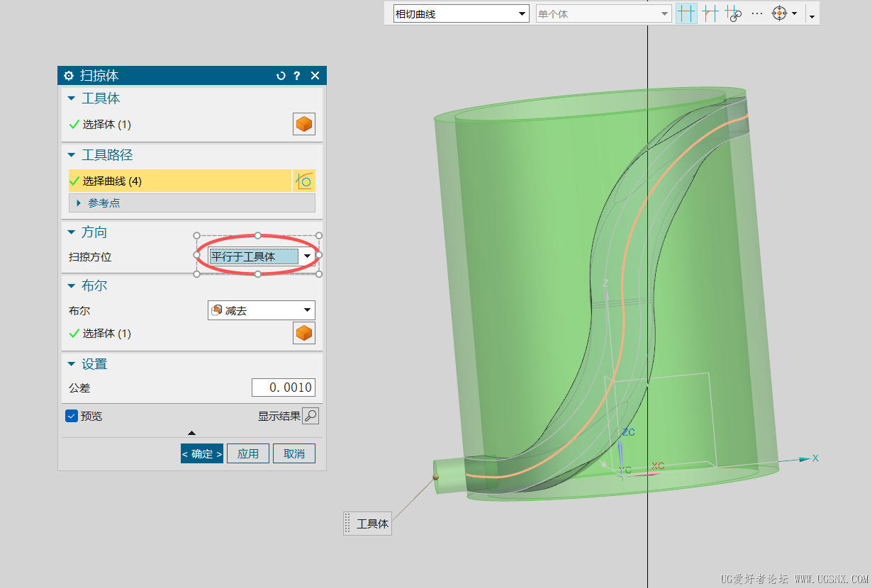The width and height of the screenshot is (872, 588).
Task: Collapse dialog with the small up arrow
Action: (191, 433)
